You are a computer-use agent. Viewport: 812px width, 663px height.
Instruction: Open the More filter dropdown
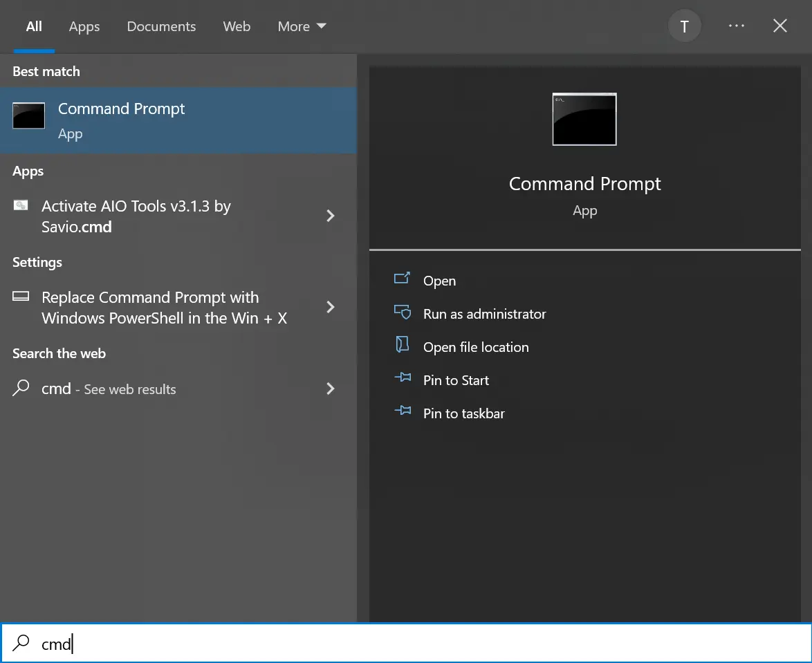tap(302, 26)
